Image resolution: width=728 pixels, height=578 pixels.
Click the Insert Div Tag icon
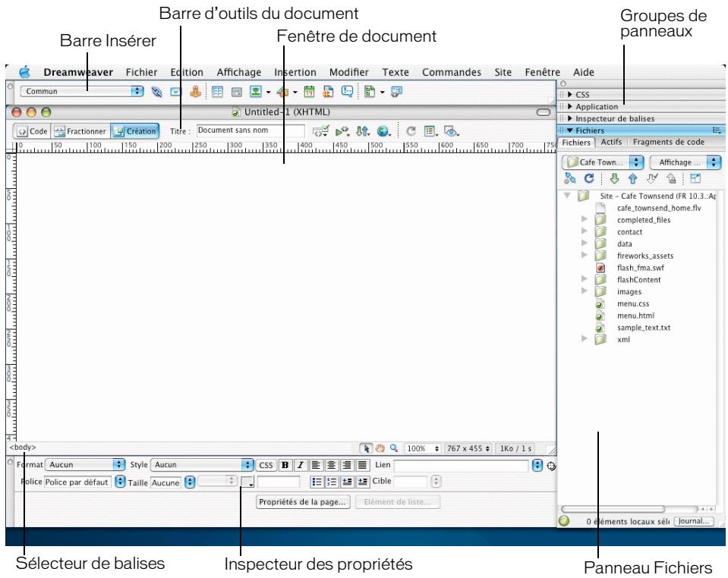tap(236, 92)
